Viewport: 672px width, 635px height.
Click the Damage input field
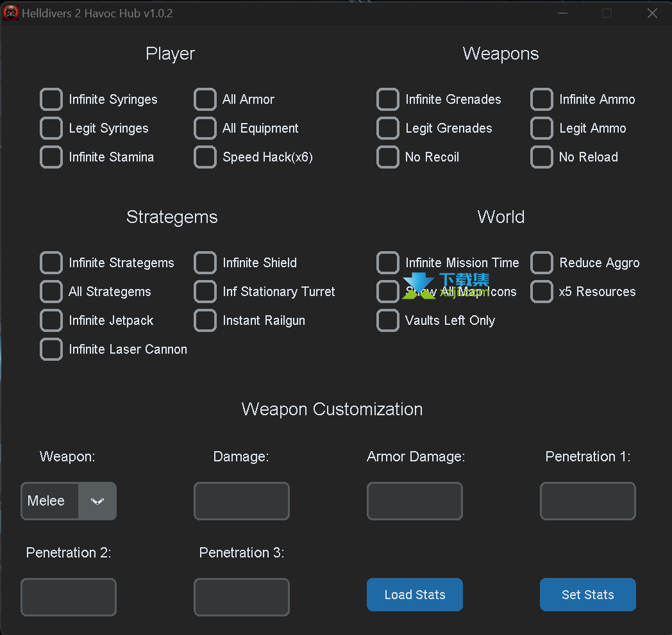pos(242,501)
